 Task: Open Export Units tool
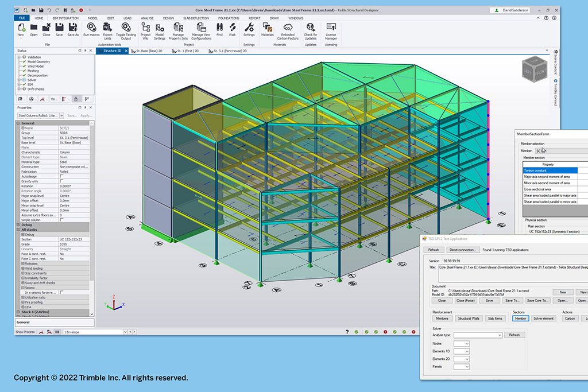107,28
